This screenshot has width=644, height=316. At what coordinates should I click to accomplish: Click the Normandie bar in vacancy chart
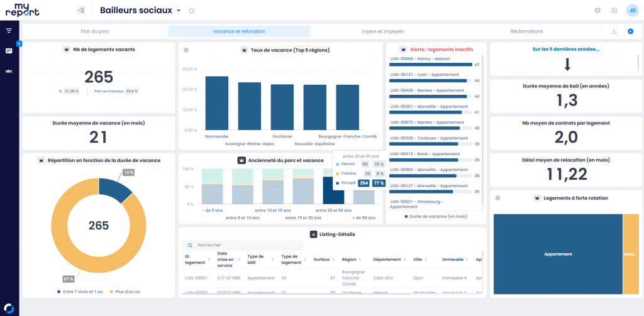(216, 103)
